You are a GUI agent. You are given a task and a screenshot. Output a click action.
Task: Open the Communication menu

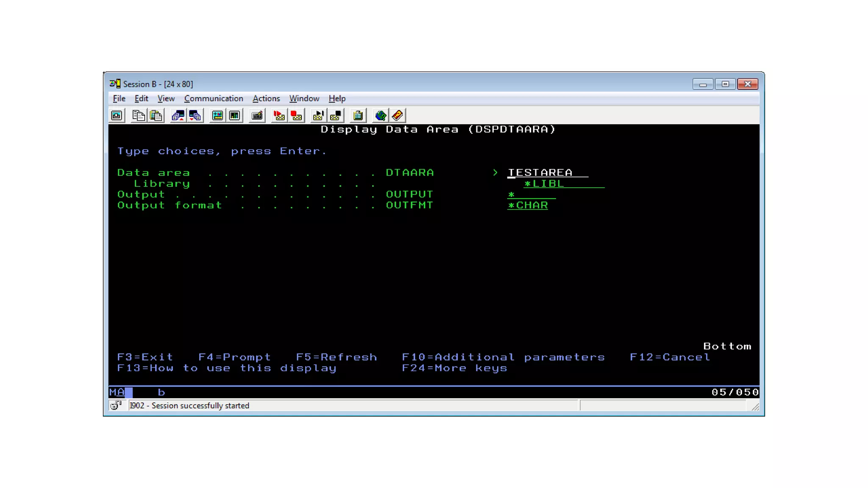[214, 98]
